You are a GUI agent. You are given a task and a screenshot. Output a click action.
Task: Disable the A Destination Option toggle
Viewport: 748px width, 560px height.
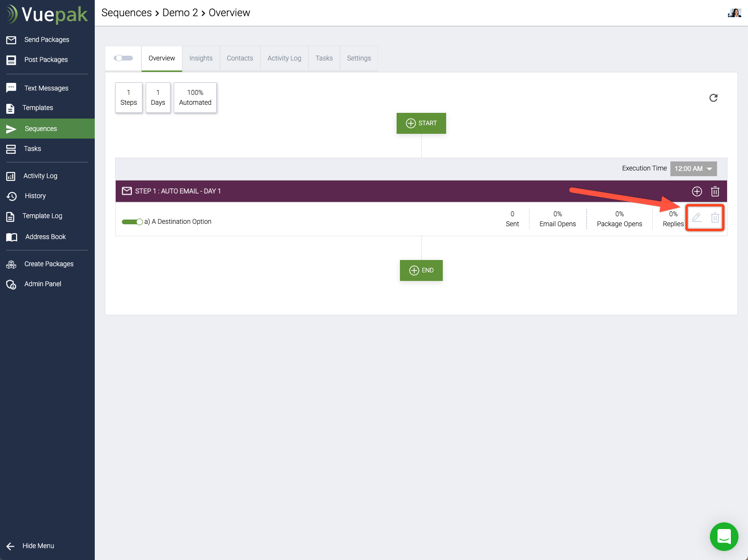(132, 222)
